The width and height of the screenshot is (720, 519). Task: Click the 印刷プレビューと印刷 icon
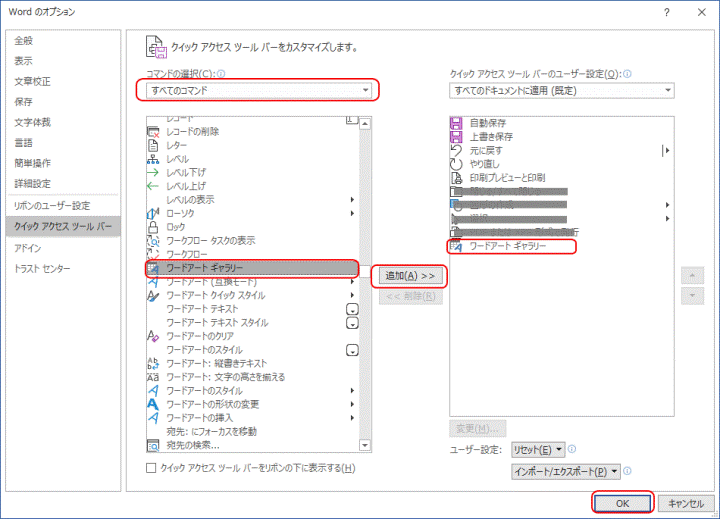pos(456,178)
